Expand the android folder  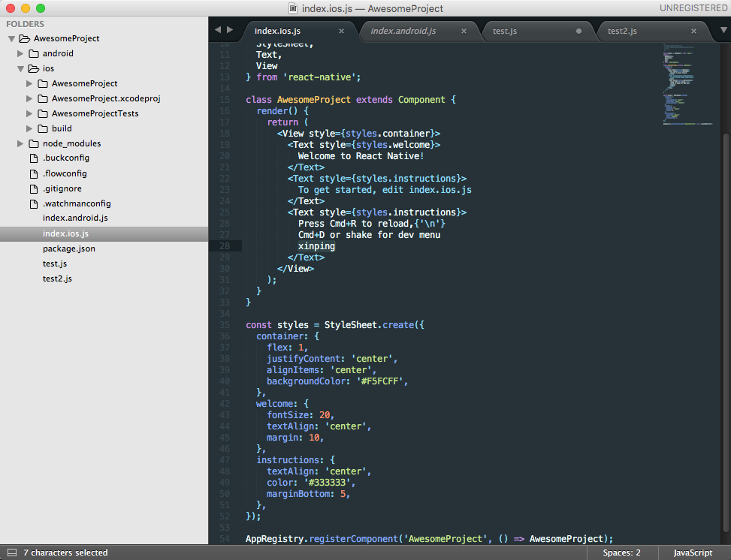point(20,53)
